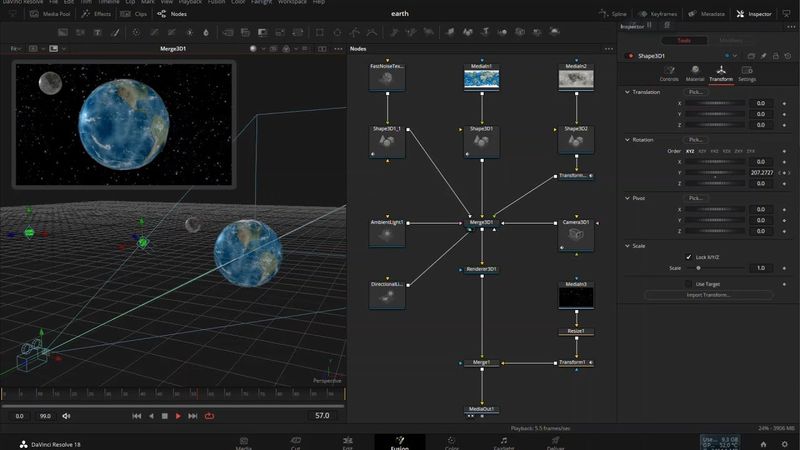This screenshot has width=800, height=450.
Task: Open the Inspector three-dot options menu
Action: pos(791,26)
